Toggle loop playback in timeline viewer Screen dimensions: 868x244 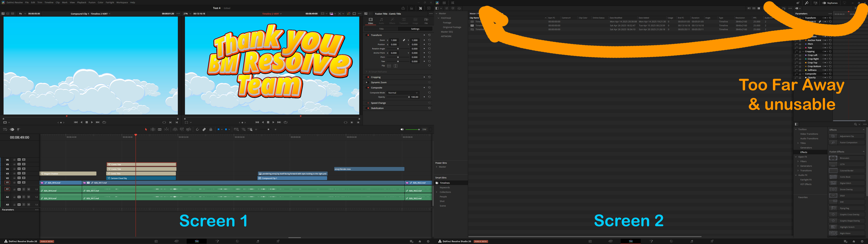(286, 122)
